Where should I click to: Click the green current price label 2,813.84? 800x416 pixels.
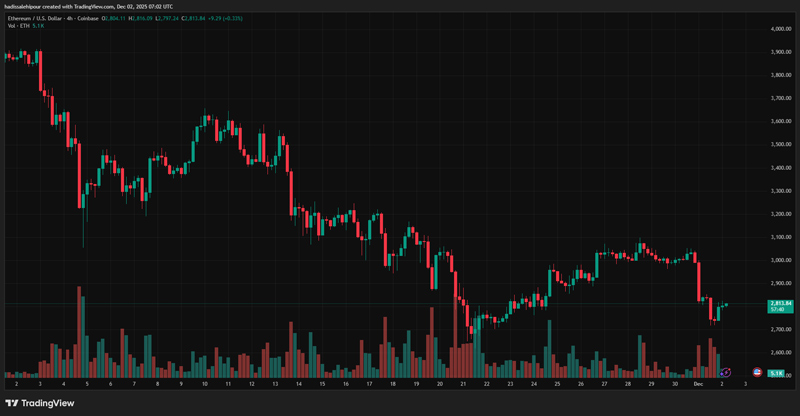[780, 304]
